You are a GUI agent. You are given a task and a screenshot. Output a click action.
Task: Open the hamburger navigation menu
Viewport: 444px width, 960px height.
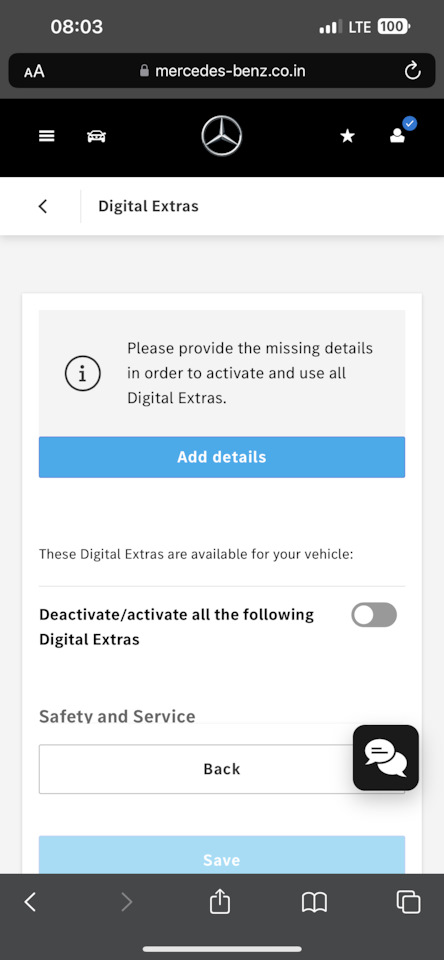[x=47, y=136]
